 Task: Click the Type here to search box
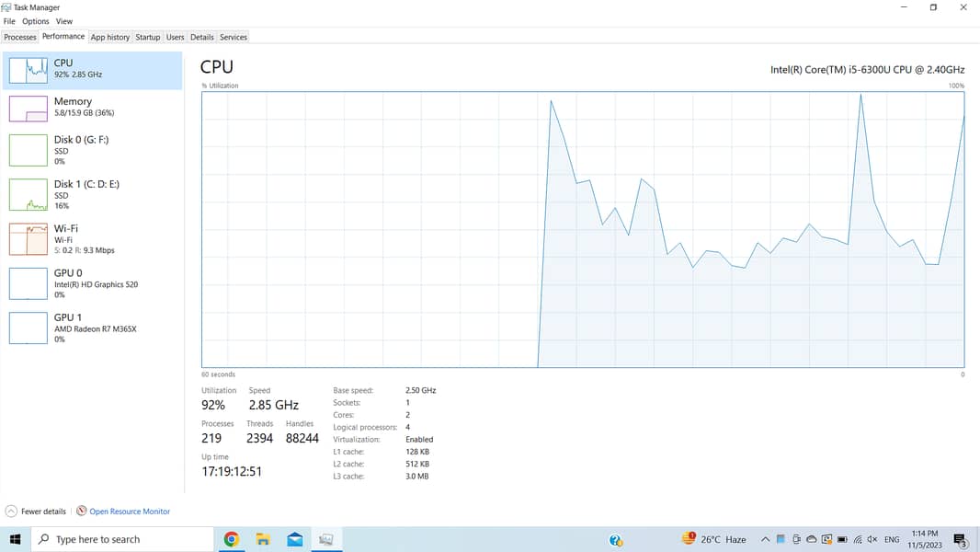tap(124, 539)
